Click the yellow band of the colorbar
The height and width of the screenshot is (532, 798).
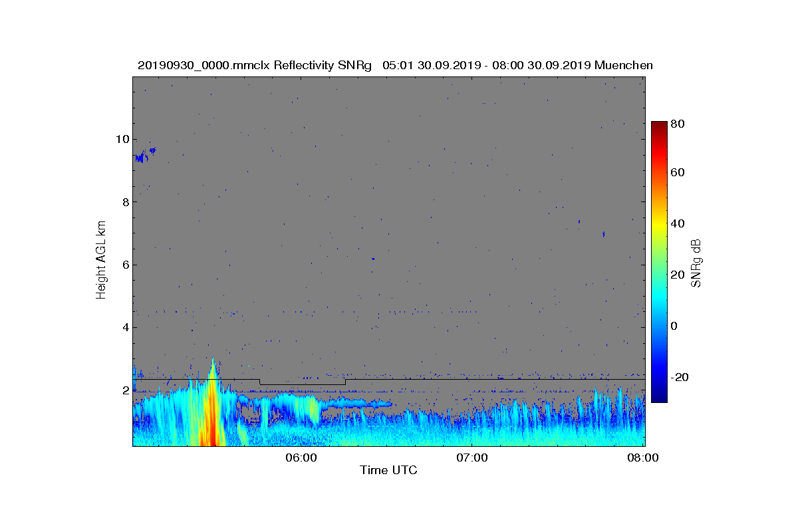[x=659, y=226]
